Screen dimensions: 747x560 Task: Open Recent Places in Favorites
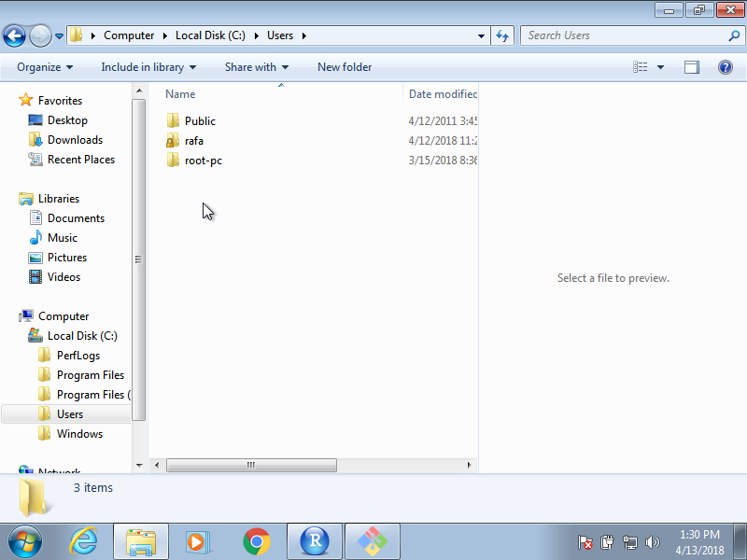[81, 160]
